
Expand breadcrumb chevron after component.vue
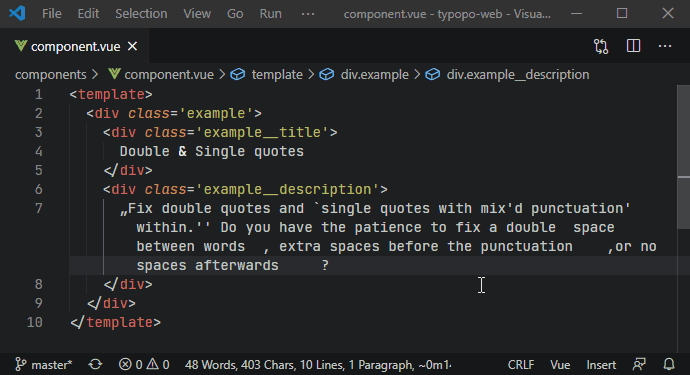click(x=222, y=74)
